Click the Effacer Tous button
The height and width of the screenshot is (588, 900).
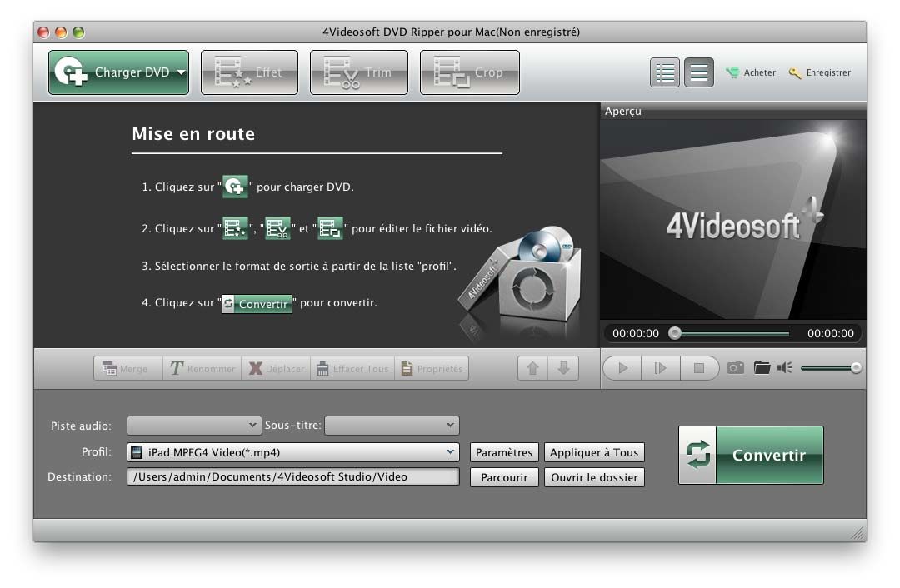click(353, 368)
